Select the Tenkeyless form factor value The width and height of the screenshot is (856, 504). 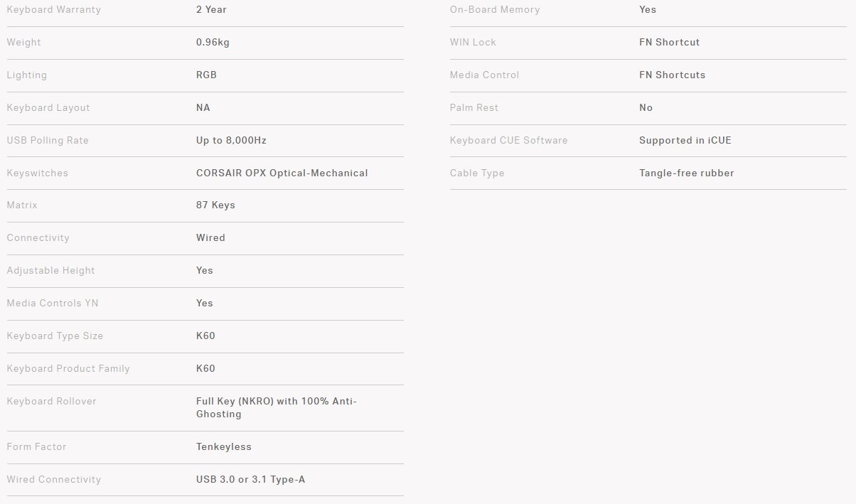tap(223, 447)
